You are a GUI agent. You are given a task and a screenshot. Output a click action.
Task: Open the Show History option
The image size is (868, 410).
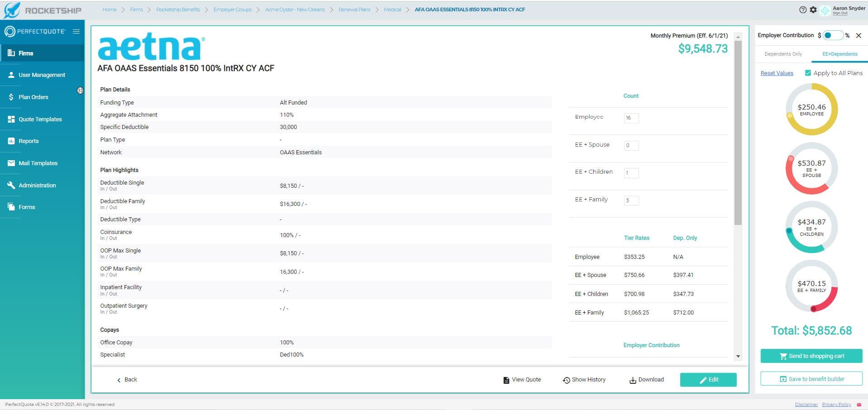584,380
